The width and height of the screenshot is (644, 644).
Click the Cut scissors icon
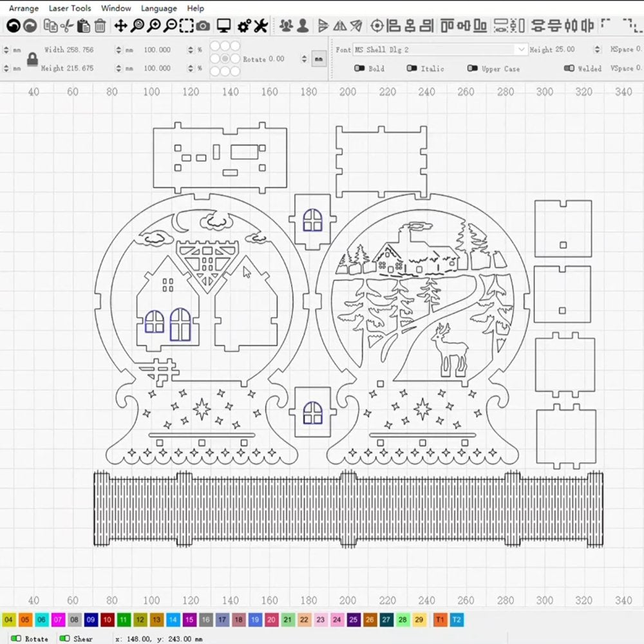pos(67,26)
